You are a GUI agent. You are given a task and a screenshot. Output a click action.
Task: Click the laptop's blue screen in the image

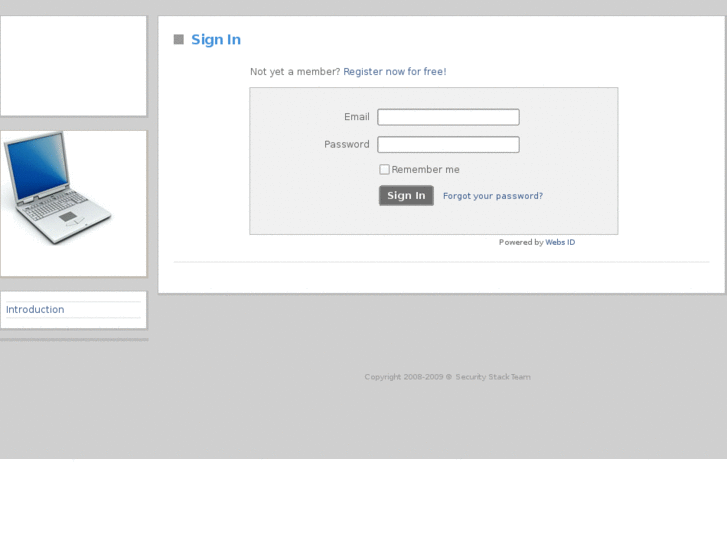click(x=38, y=167)
